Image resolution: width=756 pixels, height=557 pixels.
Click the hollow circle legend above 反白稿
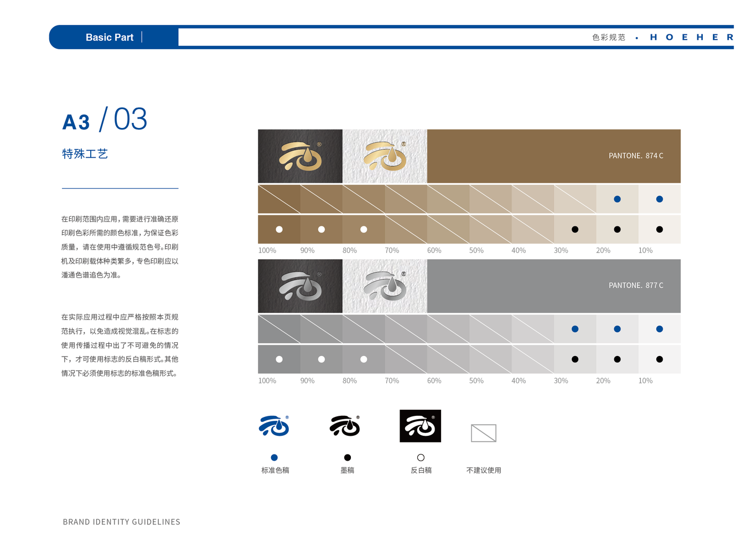click(x=421, y=457)
